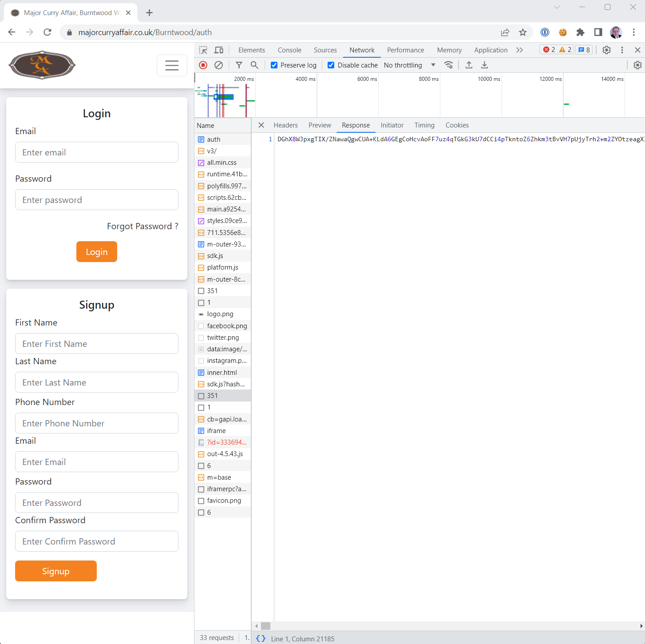
Task: Click the stop recording network log icon
Action: [x=203, y=65]
